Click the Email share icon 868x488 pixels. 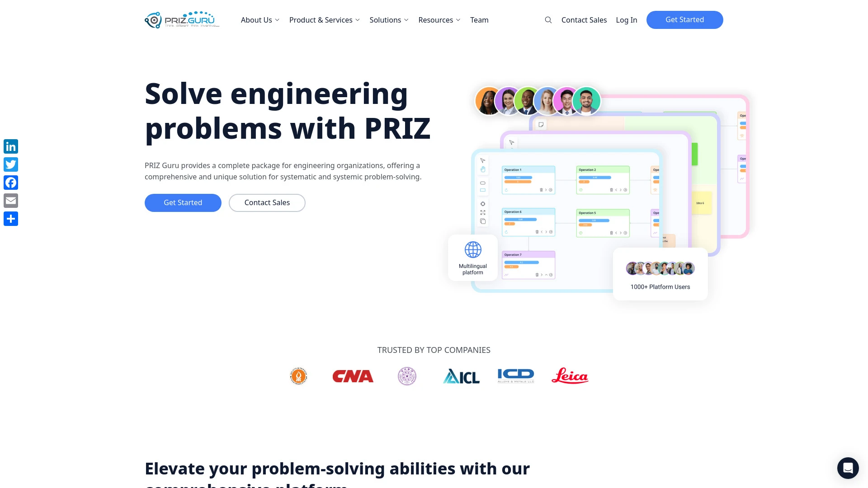(x=11, y=200)
